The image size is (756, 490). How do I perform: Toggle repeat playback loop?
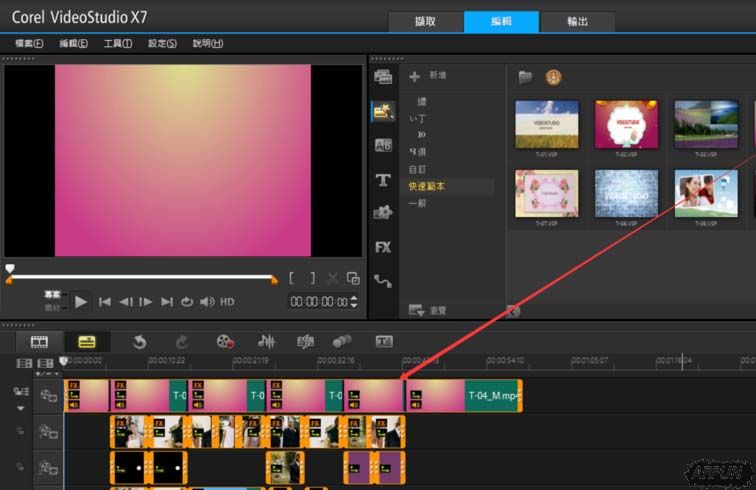[187, 302]
